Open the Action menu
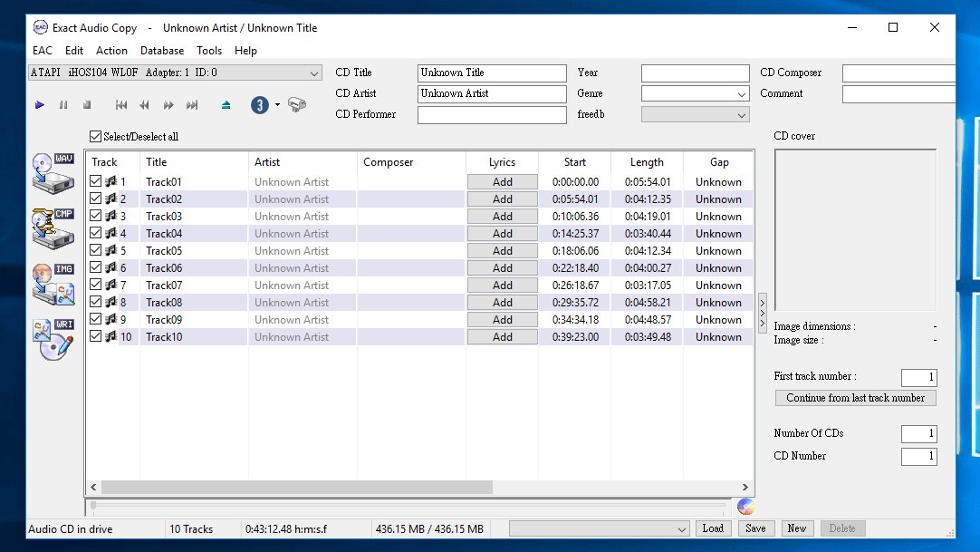980x552 pixels. [x=111, y=51]
